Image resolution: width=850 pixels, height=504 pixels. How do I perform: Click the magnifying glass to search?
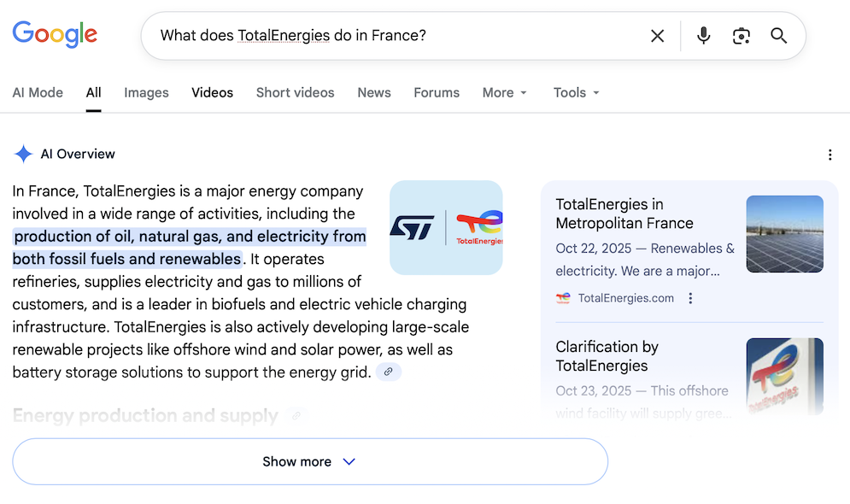[778, 36]
